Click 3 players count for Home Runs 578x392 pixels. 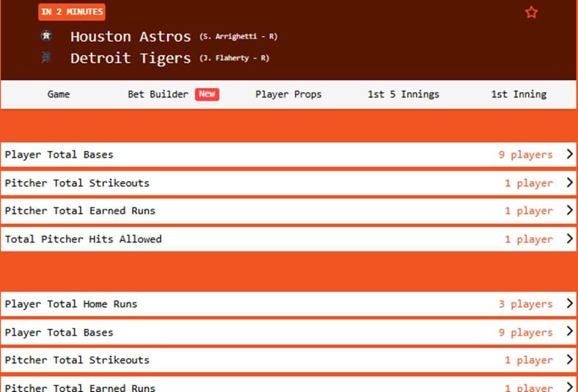[526, 304]
